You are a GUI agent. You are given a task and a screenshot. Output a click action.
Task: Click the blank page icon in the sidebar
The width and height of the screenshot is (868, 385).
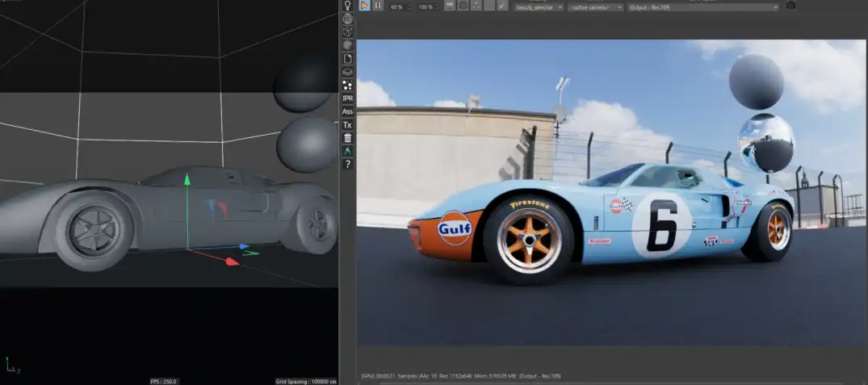coord(348,59)
